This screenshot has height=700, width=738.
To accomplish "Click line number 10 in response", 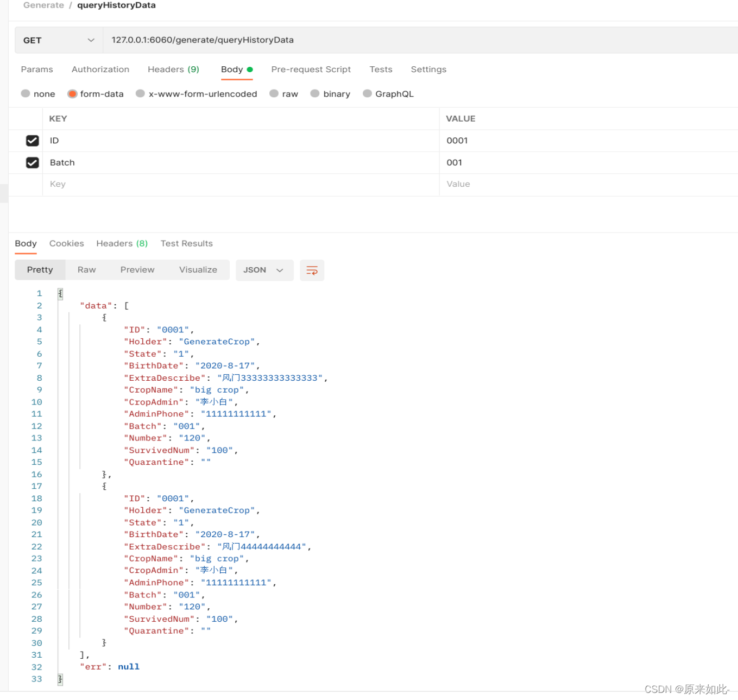I will pos(36,402).
